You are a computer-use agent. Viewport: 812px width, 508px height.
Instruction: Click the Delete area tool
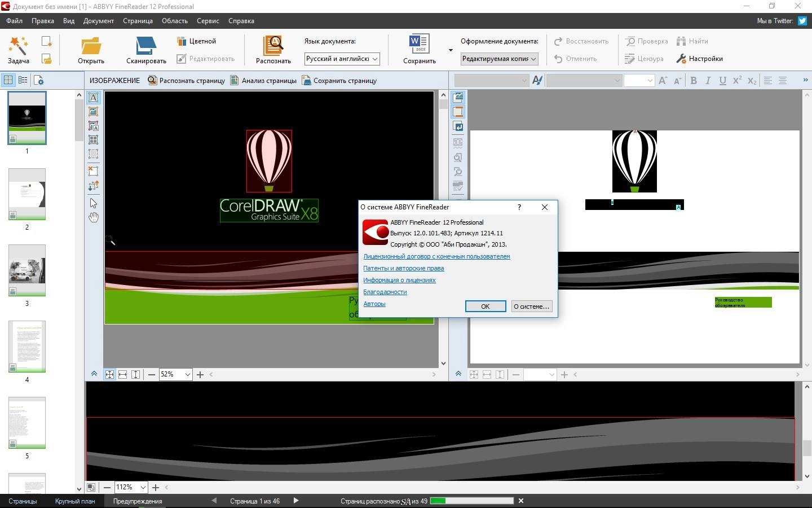93,171
